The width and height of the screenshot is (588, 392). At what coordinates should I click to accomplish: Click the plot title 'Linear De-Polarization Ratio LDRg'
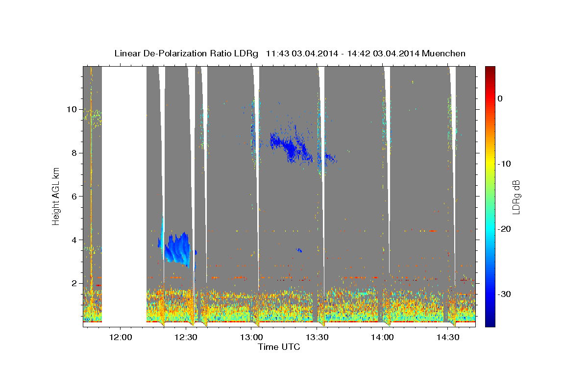186,53
